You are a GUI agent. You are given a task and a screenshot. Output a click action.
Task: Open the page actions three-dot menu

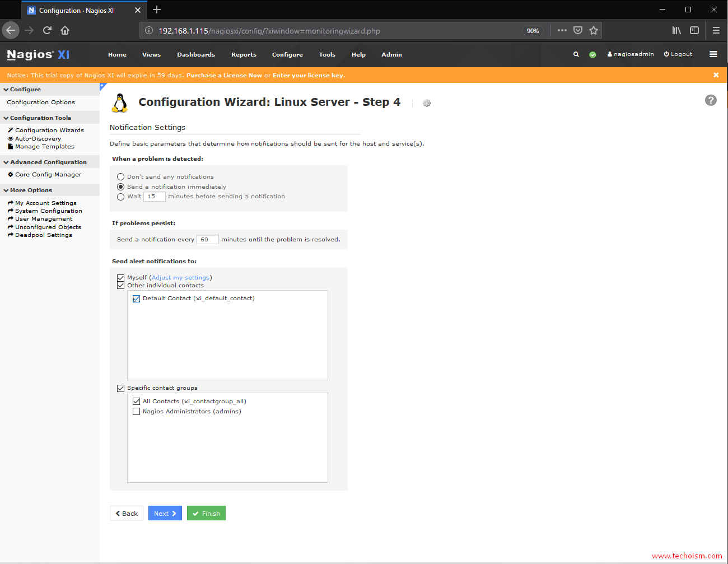[x=562, y=30]
